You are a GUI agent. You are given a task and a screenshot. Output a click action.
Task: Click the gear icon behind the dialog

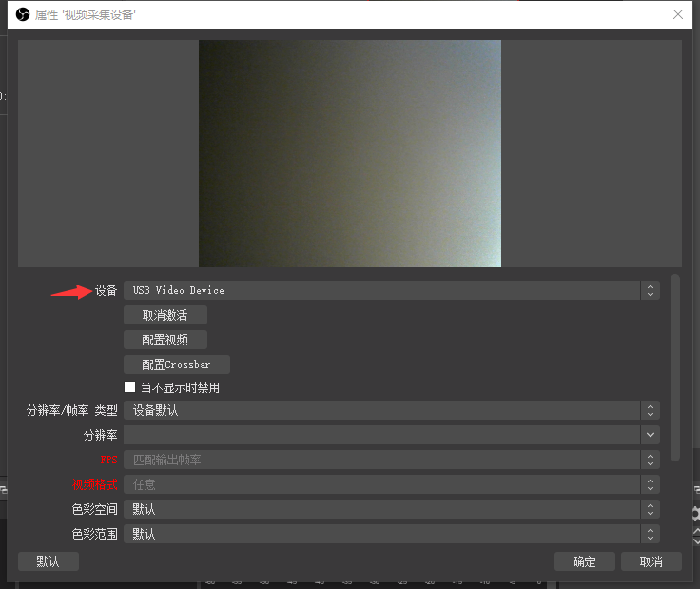click(x=695, y=514)
